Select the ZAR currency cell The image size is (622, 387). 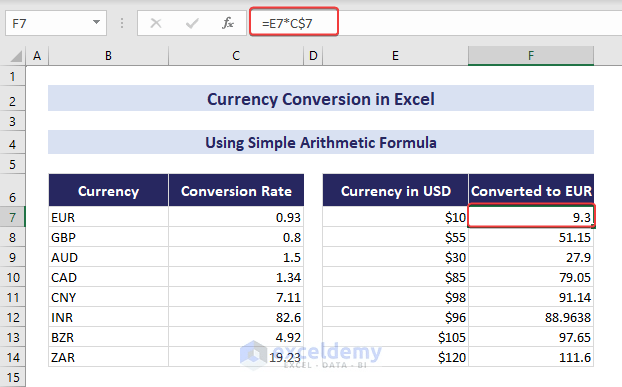tap(108, 357)
